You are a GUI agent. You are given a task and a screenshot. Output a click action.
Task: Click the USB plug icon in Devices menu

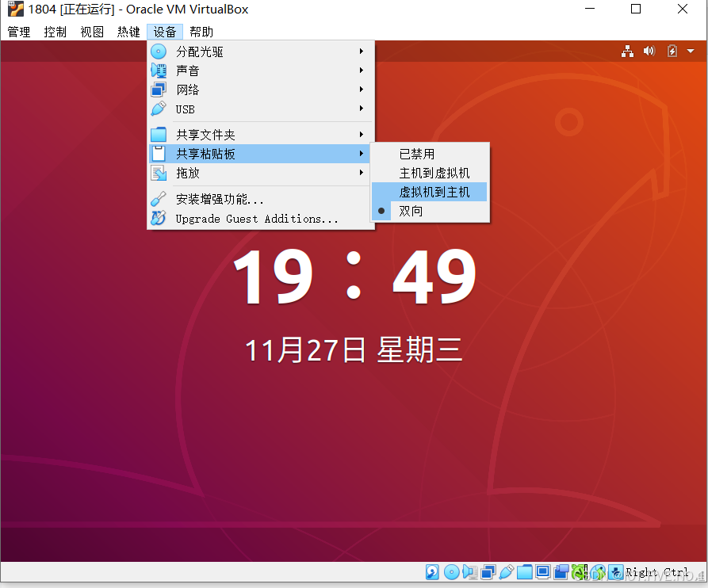[159, 109]
